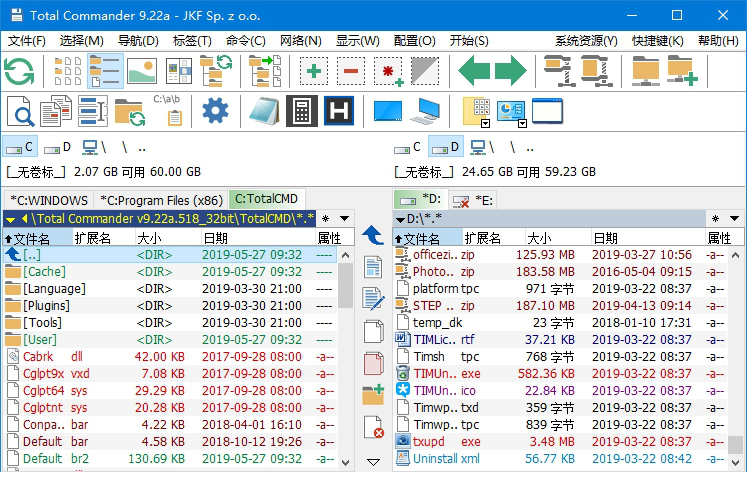Click the new network folder plus icon
Image resolution: width=747 pixels, height=490 pixels.
click(x=682, y=71)
